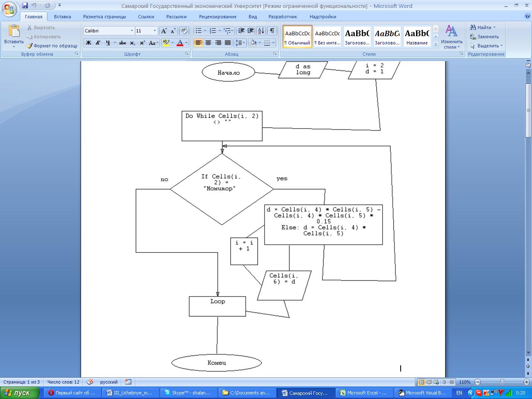Toggle italic (К) formatting
The image size is (532, 399).
click(x=98, y=43)
